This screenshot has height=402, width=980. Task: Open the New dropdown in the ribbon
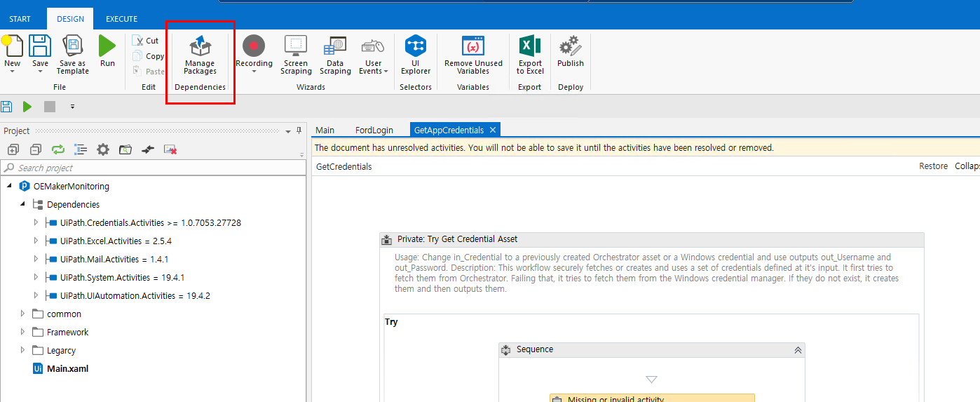click(x=12, y=72)
